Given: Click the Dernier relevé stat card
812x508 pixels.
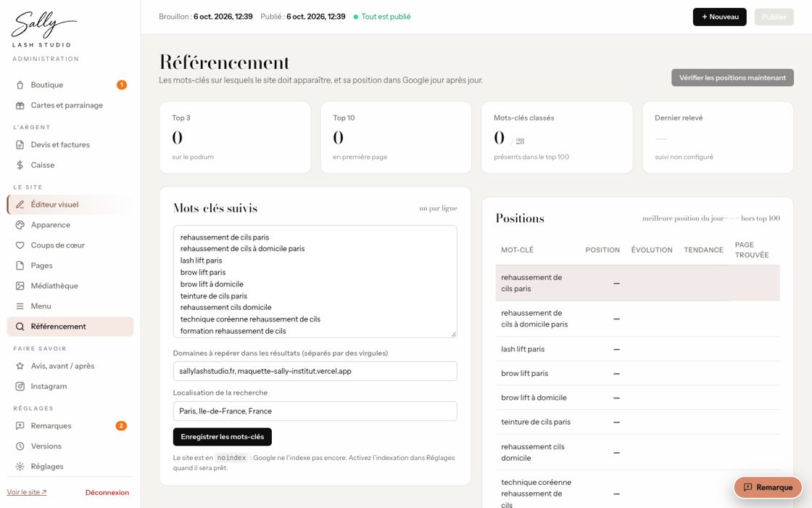Looking at the screenshot, I should click(718, 137).
